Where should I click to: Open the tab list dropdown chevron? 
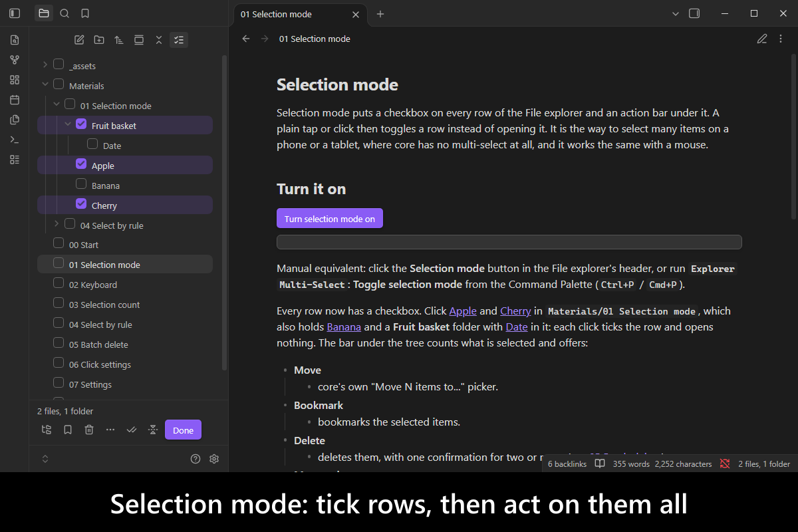(x=676, y=13)
